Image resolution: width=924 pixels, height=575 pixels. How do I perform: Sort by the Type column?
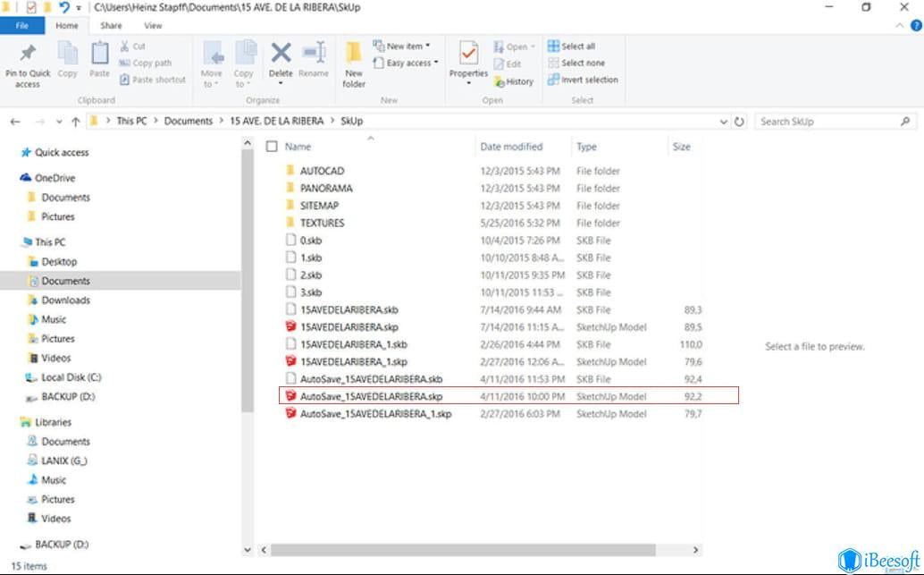click(586, 147)
